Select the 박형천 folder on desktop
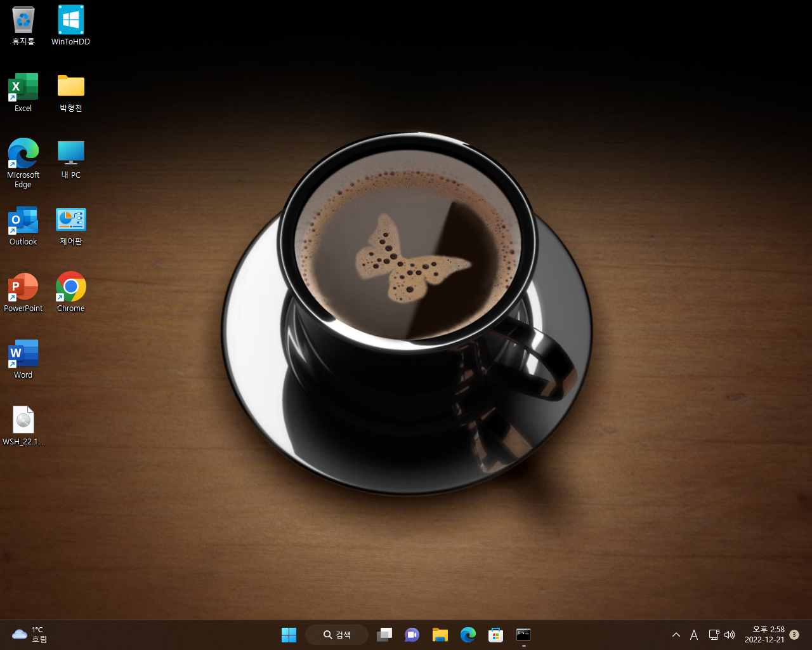 [x=70, y=93]
